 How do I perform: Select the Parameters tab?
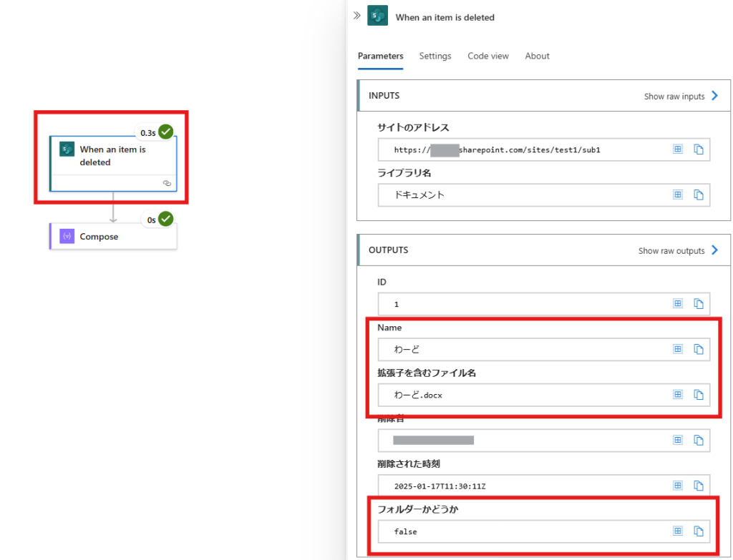tap(380, 56)
